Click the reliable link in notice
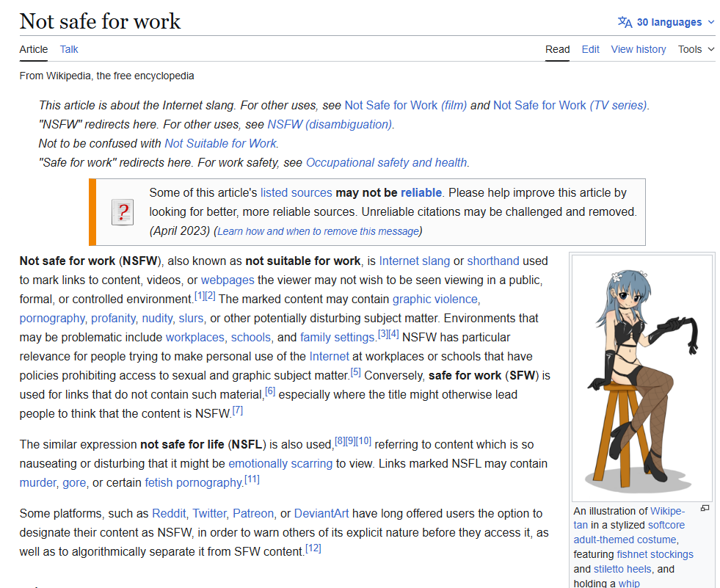 (x=421, y=192)
